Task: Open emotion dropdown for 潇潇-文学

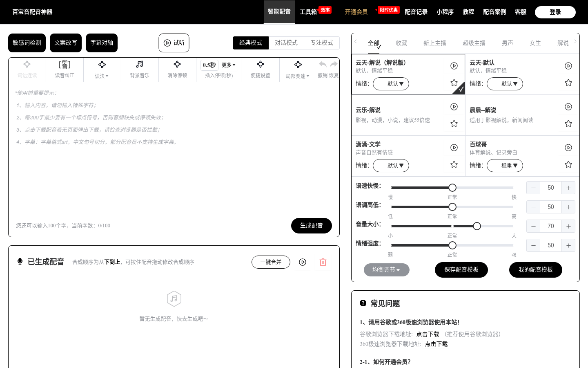Action: [x=391, y=166]
